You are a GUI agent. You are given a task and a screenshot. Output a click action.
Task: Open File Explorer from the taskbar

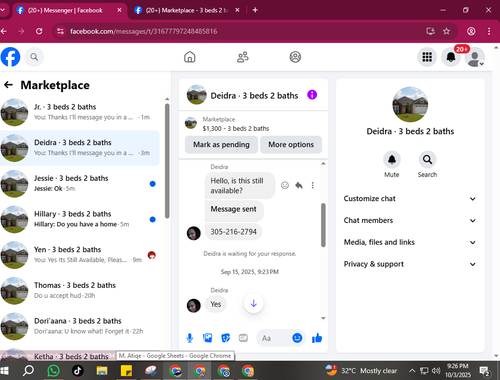coord(102,371)
